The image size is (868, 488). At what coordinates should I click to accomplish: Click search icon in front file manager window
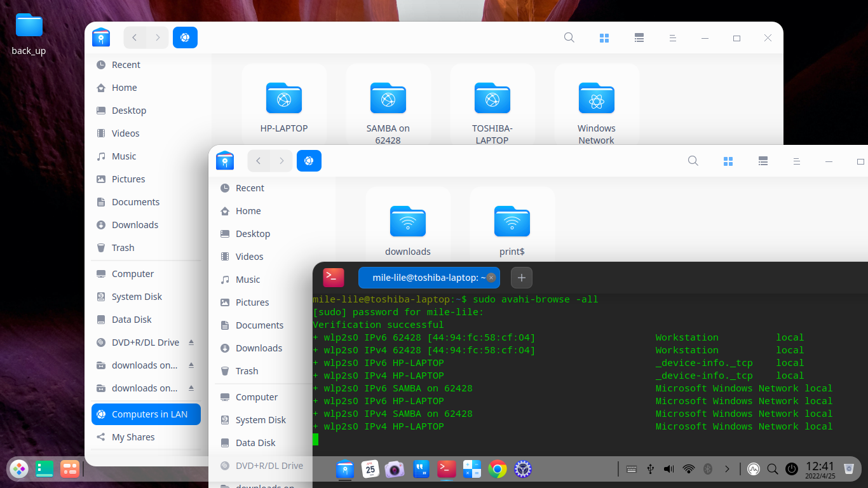(693, 161)
